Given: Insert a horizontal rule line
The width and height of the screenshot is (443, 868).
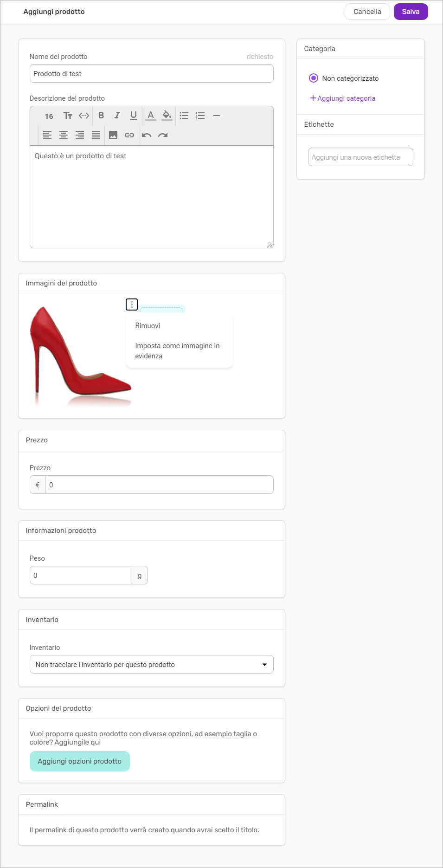Looking at the screenshot, I should 217,116.
